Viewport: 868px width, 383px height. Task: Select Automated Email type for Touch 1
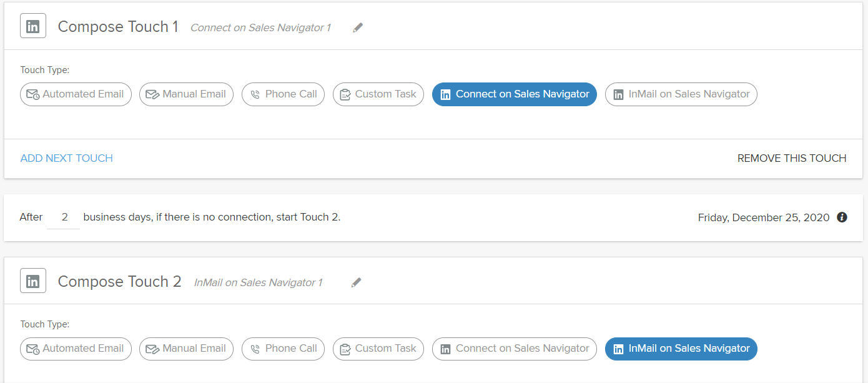76,94
